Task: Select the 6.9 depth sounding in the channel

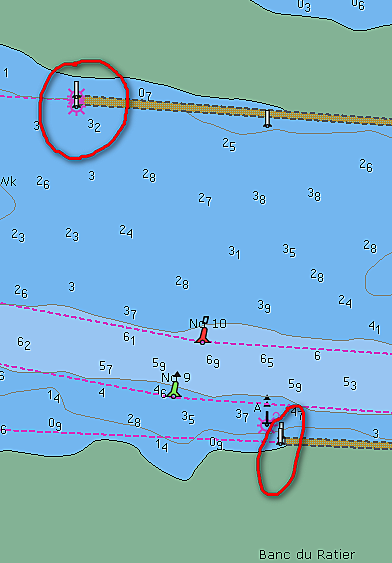Action: tap(213, 361)
